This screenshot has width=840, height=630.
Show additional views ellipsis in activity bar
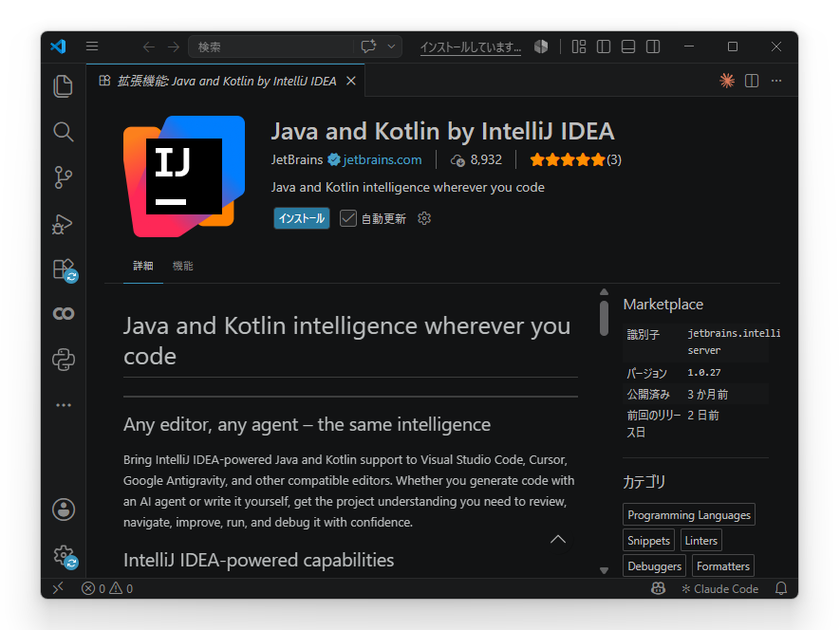pos(64,405)
